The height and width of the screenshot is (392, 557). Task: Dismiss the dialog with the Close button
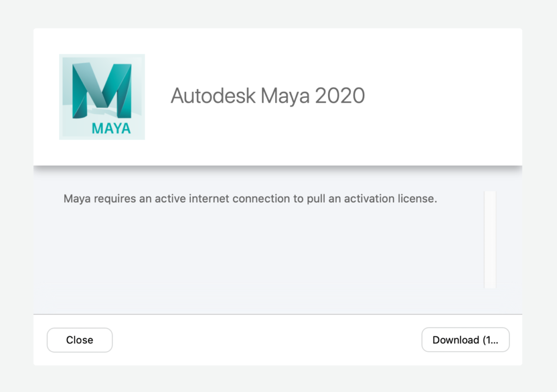(79, 340)
